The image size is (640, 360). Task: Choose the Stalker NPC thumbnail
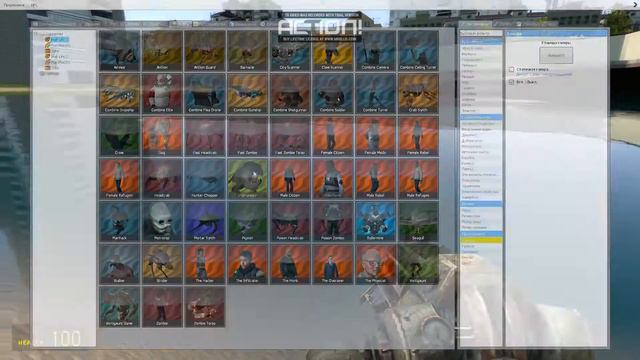click(x=120, y=264)
